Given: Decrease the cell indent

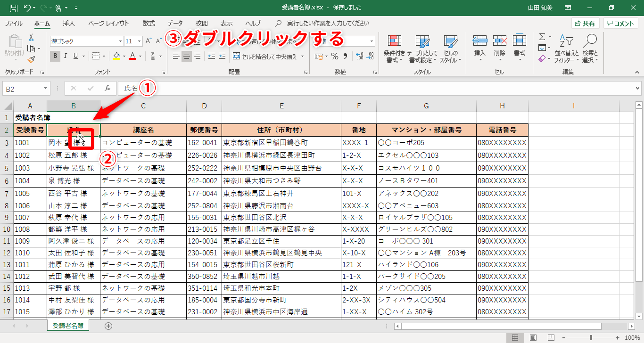Looking at the screenshot, I should click(x=211, y=57).
